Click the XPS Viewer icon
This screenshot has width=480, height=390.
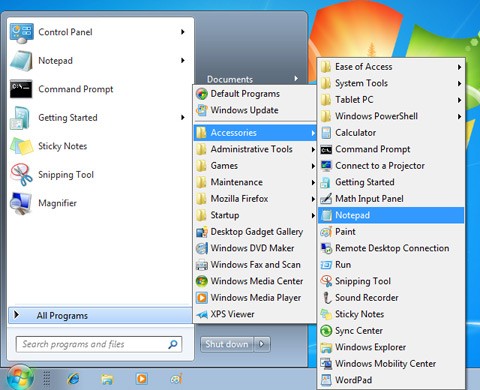tap(202, 314)
